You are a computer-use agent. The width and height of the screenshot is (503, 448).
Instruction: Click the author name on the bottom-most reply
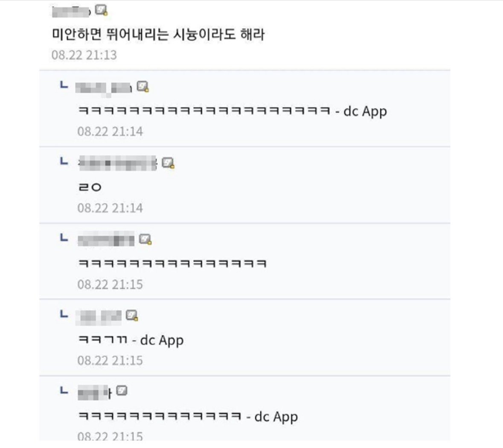tap(95, 392)
